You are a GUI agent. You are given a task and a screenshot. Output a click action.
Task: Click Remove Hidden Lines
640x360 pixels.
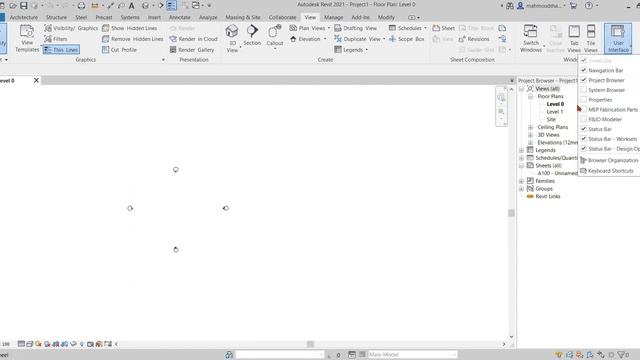[133, 39]
